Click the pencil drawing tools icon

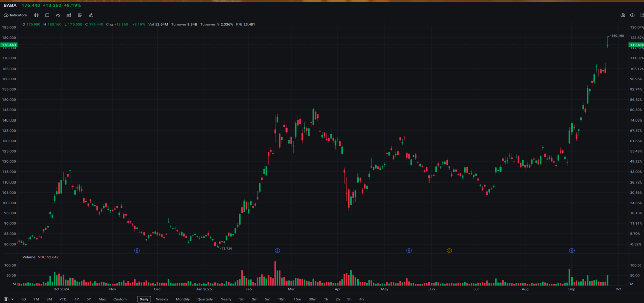click(x=91, y=15)
